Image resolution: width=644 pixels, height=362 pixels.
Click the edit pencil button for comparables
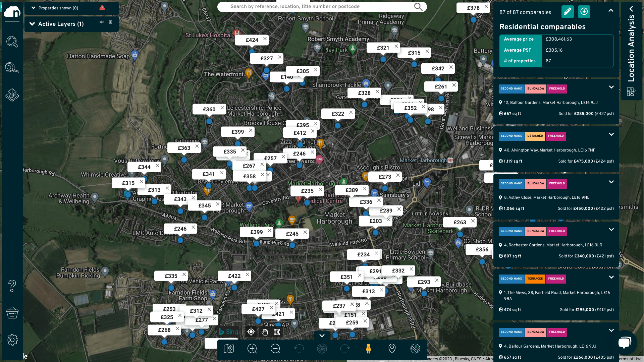click(568, 12)
